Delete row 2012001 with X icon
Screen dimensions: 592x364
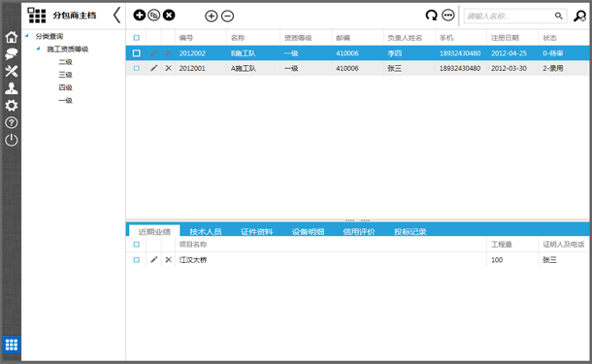coord(169,68)
